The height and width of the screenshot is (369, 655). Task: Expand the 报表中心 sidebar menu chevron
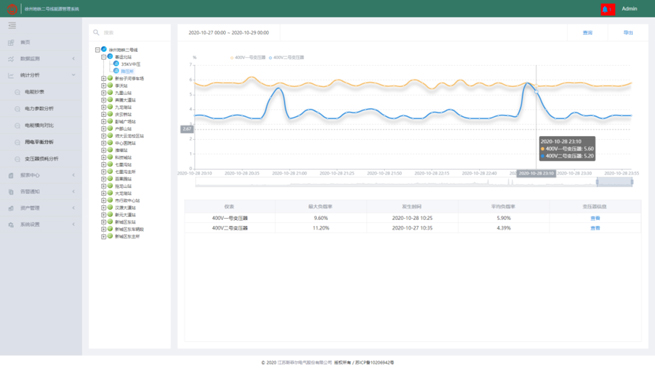(74, 176)
